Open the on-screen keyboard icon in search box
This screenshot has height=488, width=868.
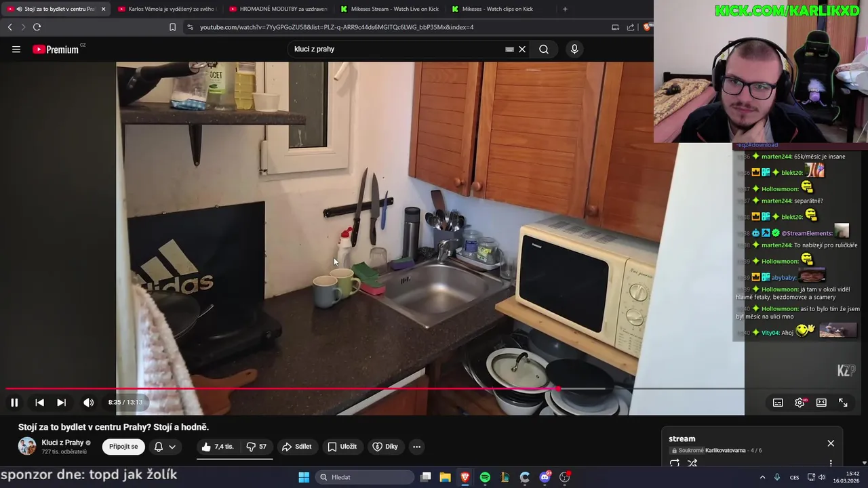tap(509, 49)
